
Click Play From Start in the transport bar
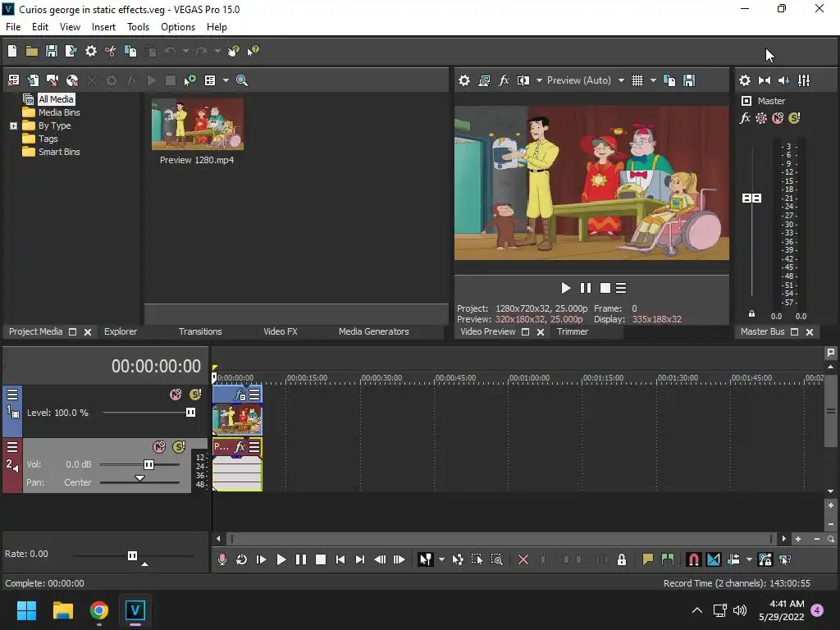click(262, 559)
